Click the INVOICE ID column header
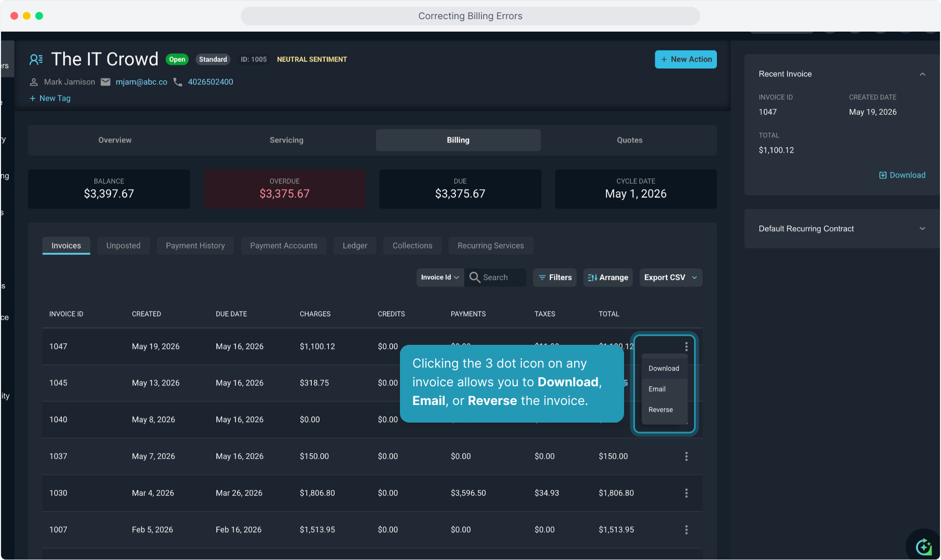Viewport: 941px width, 560px height. click(66, 314)
